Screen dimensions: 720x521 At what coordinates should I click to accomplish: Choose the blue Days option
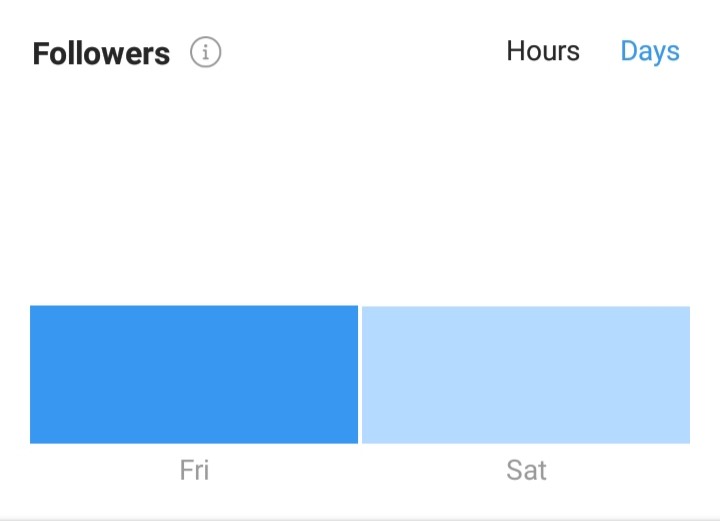(x=650, y=52)
